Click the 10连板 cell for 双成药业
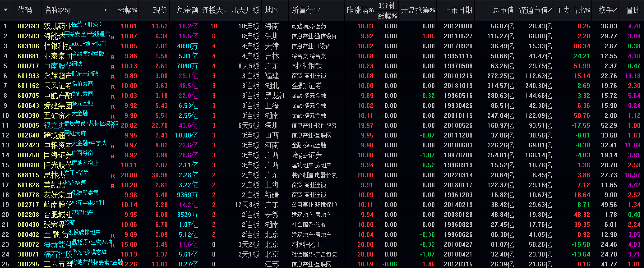644x268 pixels. pyautogui.click(x=249, y=26)
